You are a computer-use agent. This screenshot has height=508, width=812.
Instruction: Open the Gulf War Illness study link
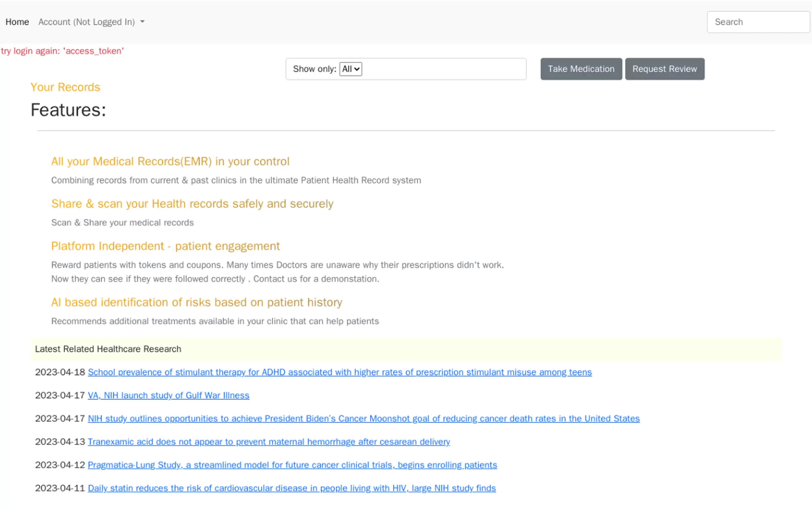pos(168,395)
